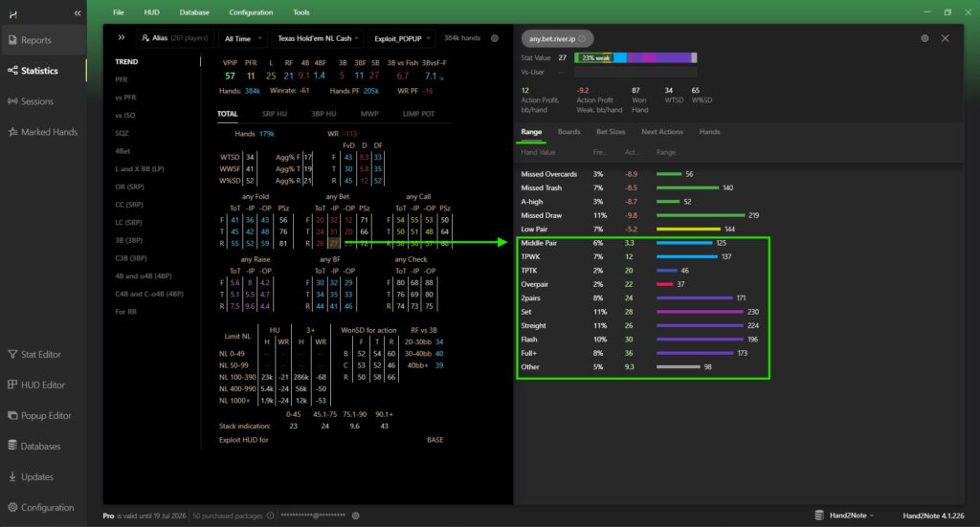This screenshot has height=527, width=980.
Task: Open the Sessions section
Action: 36,101
